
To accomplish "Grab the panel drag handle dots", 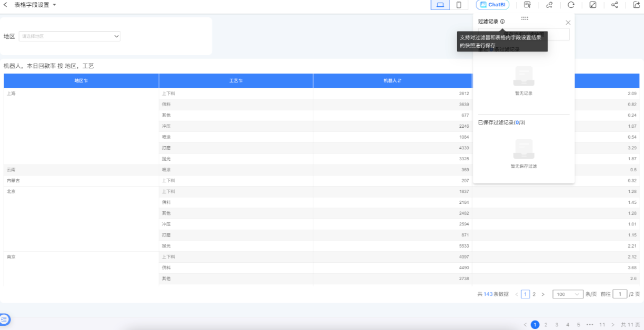I will (525, 18).
